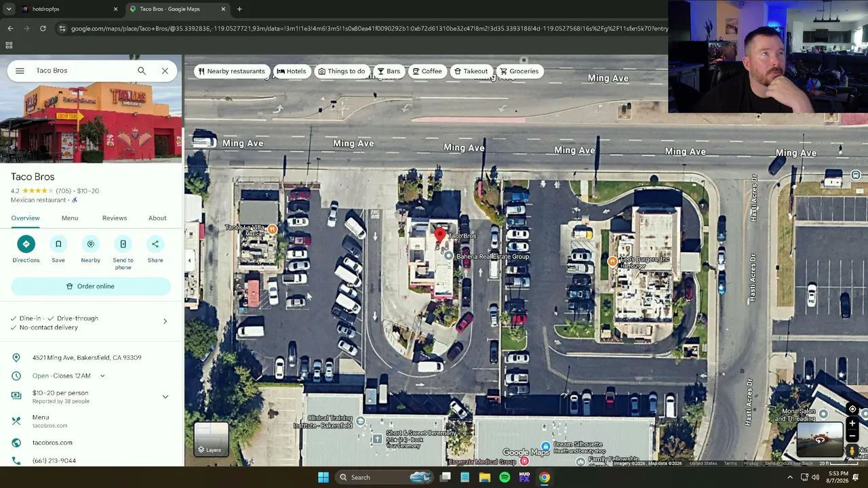Click the Dream Silhouette map marker

545,446
